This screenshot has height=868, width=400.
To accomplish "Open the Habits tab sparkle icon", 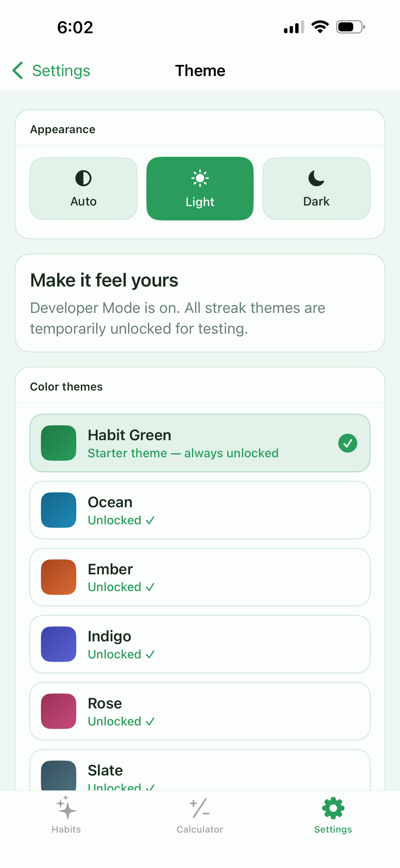I will pos(66,807).
